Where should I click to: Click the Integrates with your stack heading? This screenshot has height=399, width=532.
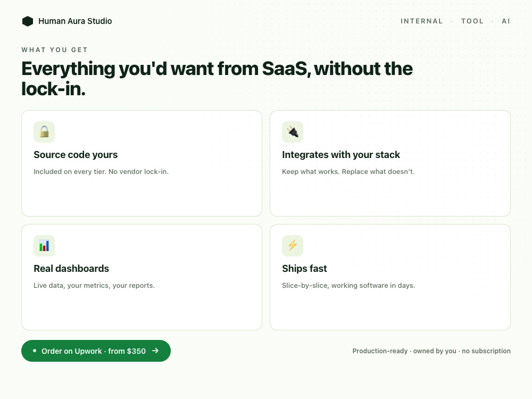(341, 155)
